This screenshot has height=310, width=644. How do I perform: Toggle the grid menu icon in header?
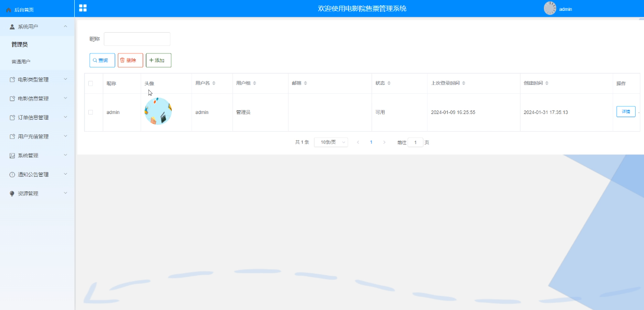pyautogui.click(x=83, y=8)
